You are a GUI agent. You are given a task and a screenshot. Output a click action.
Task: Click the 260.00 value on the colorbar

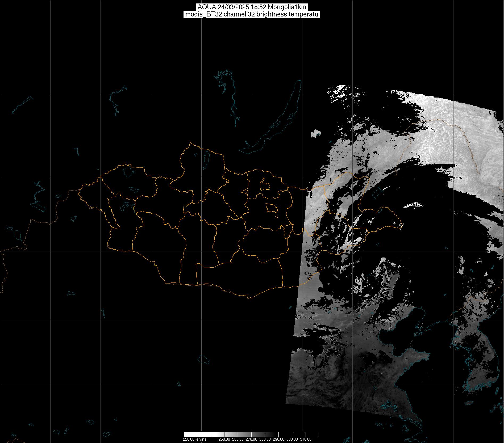pyautogui.click(x=238, y=439)
